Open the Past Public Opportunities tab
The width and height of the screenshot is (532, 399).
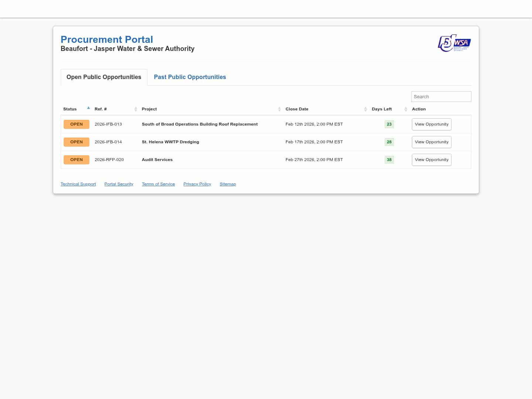190,77
